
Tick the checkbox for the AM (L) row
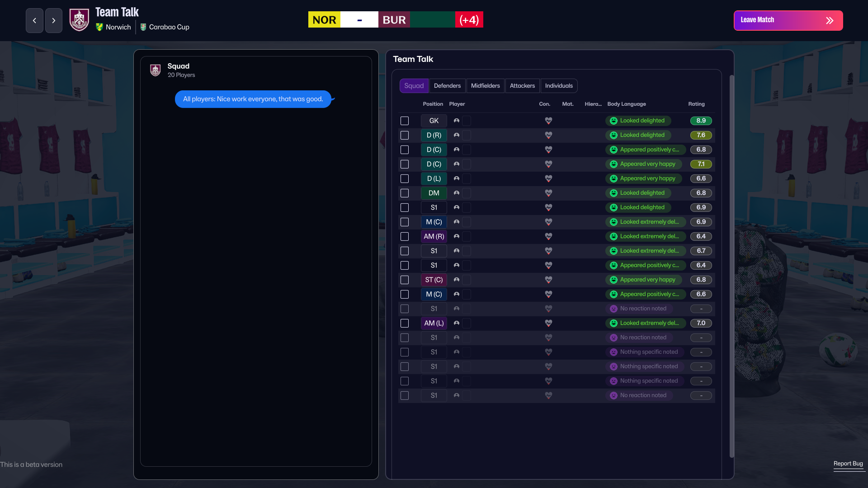click(405, 323)
